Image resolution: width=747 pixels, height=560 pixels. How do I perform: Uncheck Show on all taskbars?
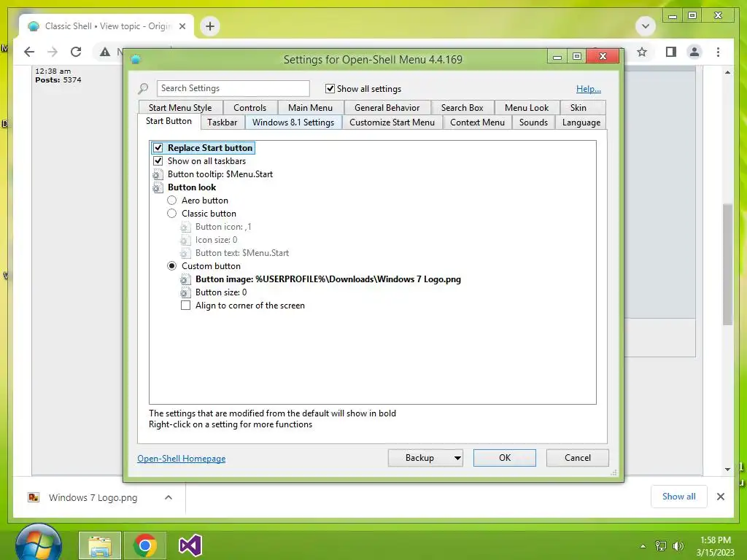click(158, 161)
